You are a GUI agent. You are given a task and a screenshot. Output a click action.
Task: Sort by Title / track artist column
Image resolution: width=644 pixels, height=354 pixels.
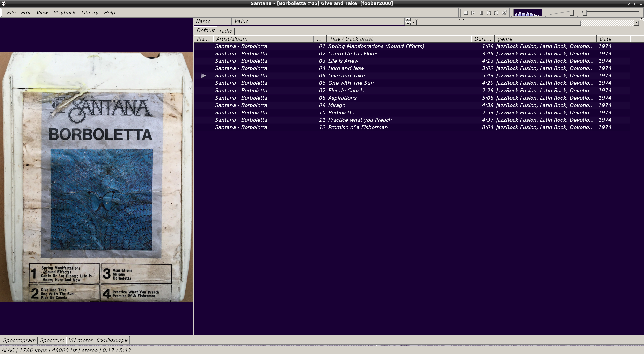[399, 39]
